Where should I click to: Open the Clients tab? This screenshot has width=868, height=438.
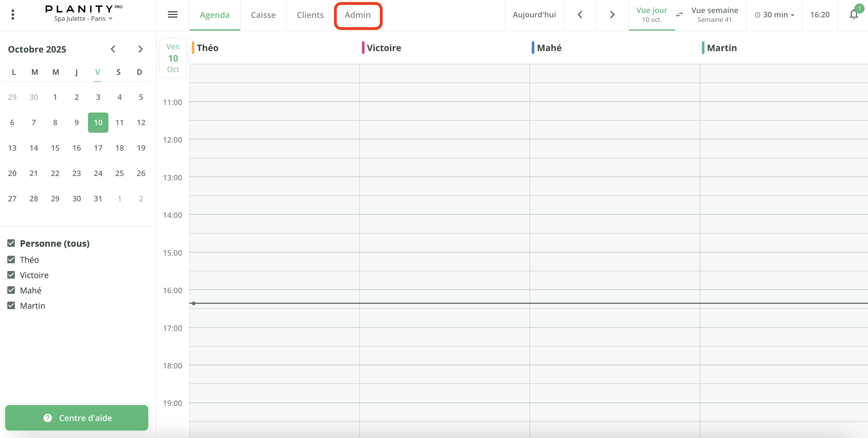(310, 15)
